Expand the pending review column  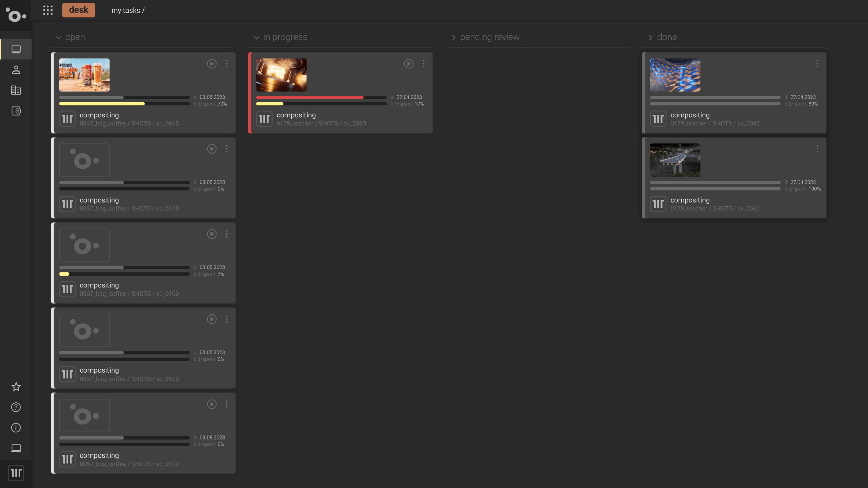[453, 37]
